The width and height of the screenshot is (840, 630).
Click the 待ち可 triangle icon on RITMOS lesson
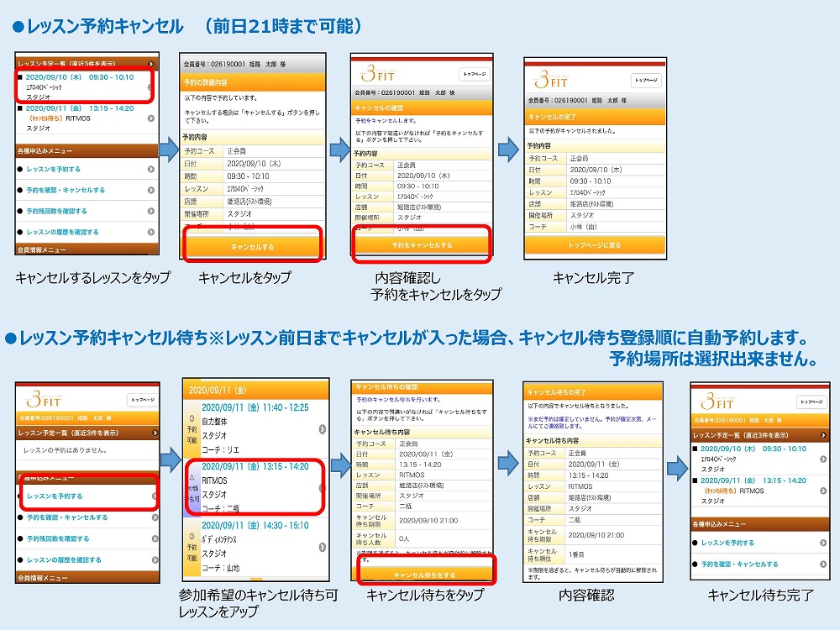point(192,487)
